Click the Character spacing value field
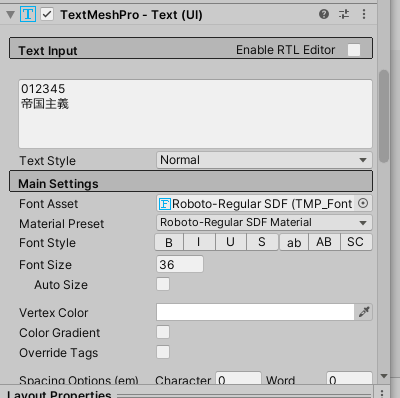Screen dimensions: 400x398 pyautogui.click(x=238, y=379)
